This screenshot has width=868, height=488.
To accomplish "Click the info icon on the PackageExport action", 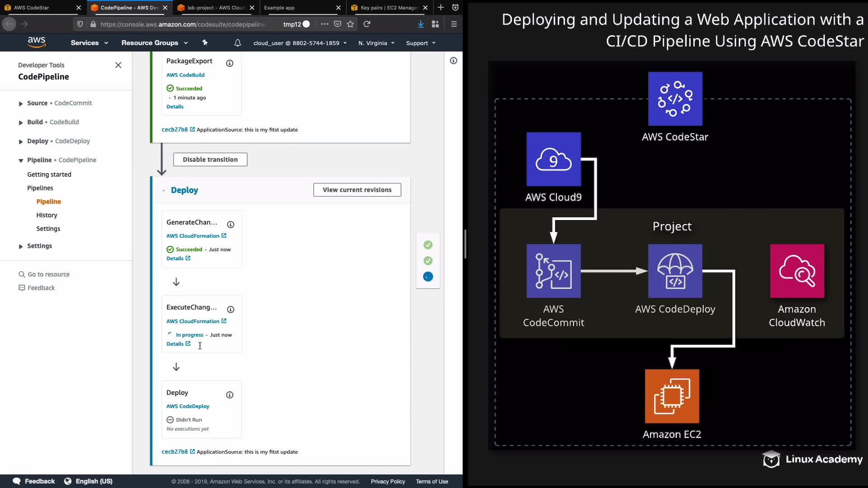I will tap(230, 63).
